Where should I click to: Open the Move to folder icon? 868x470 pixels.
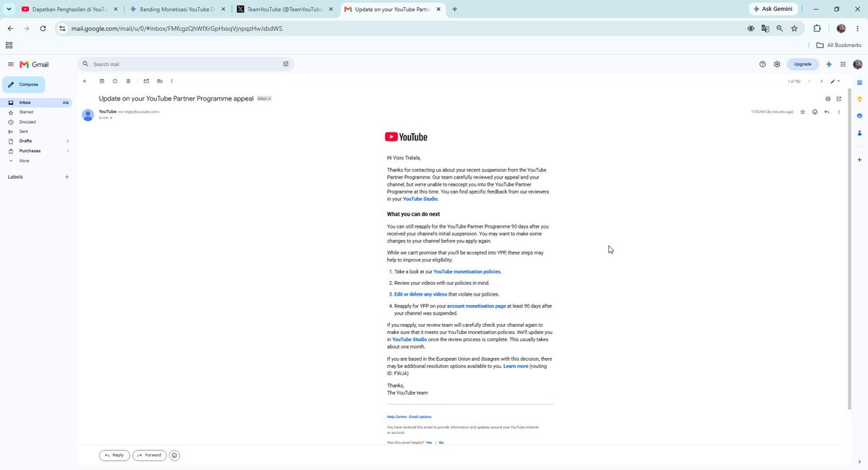tap(160, 81)
